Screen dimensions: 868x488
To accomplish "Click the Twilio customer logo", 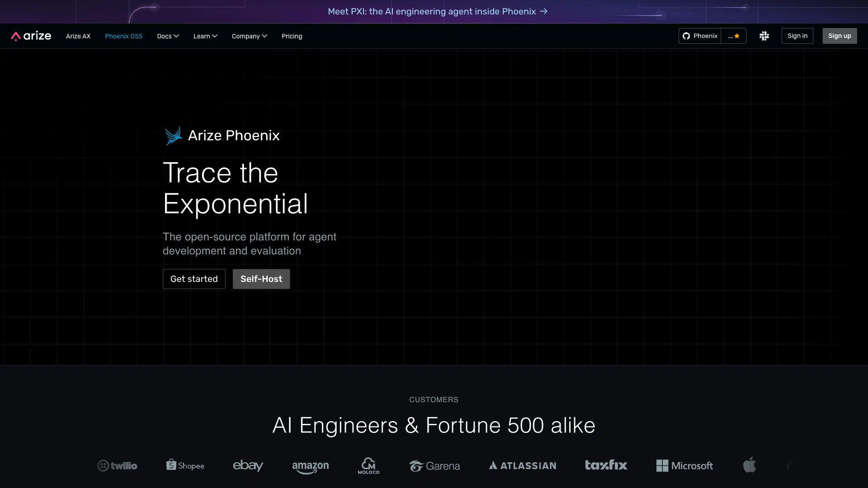I will click(117, 465).
